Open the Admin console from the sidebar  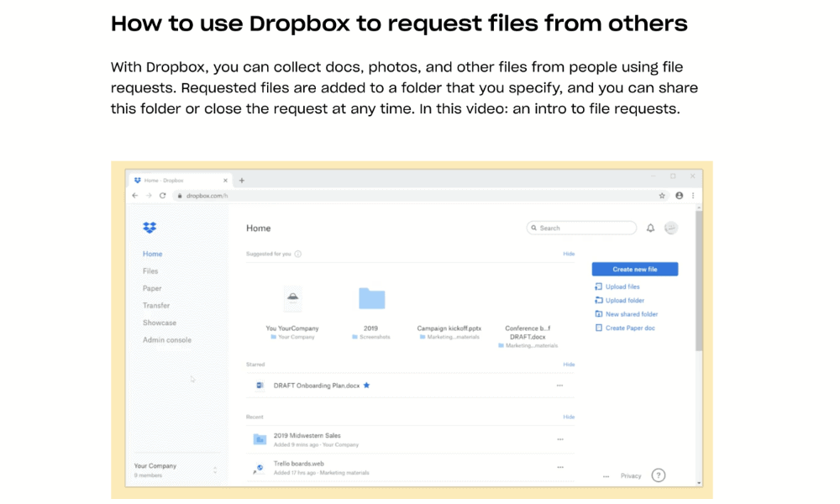[165, 339]
